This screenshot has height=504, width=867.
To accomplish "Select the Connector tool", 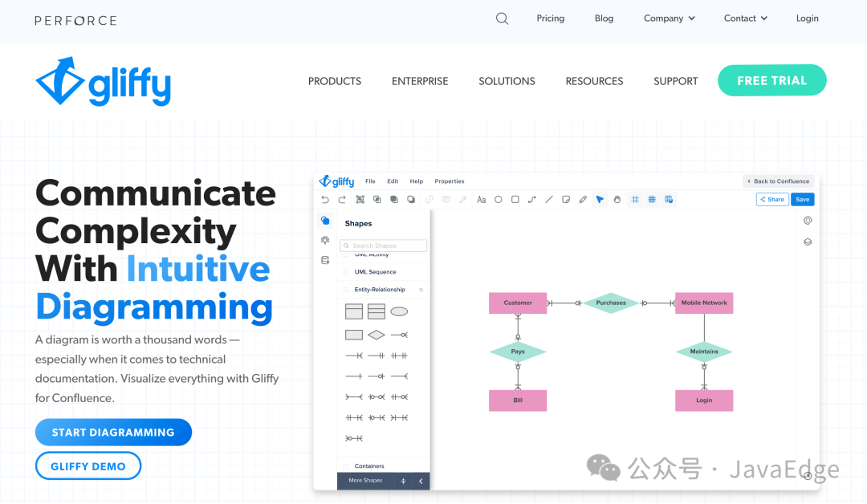I will 532,200.
